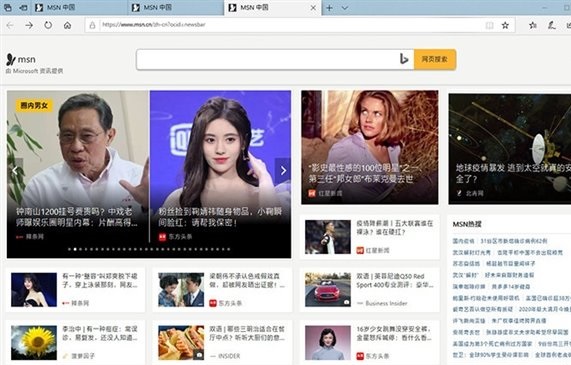Viewport: 571px width, 365px height.
Task: Open the 地球疫情暴发 space article card
Action: click(x=510, y=149)
